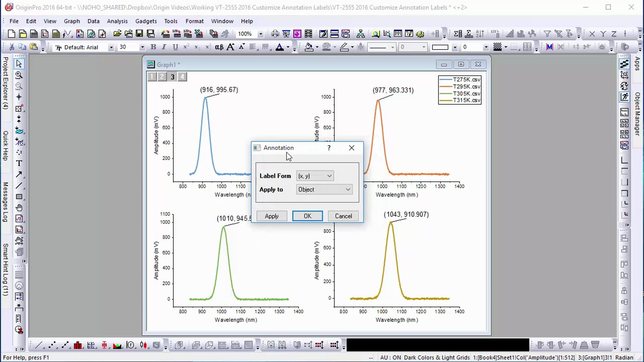Open the Label Form dropdown

(315, 176)
